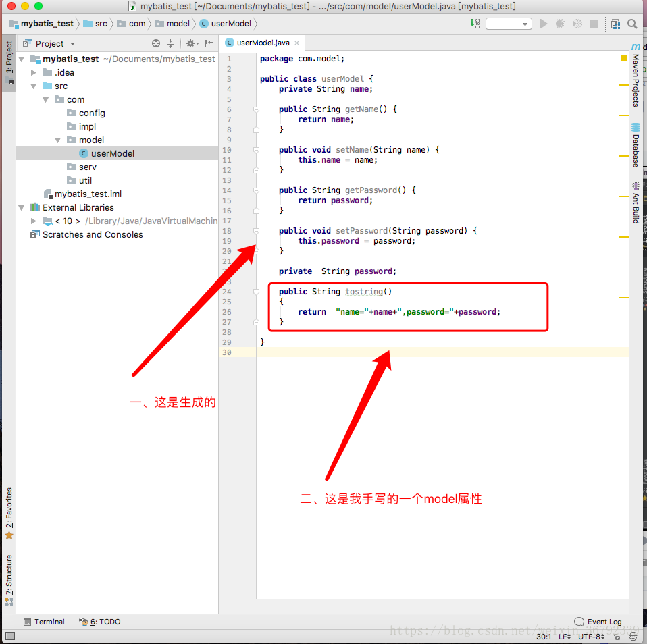Click package com.model statement

(302, 59)
